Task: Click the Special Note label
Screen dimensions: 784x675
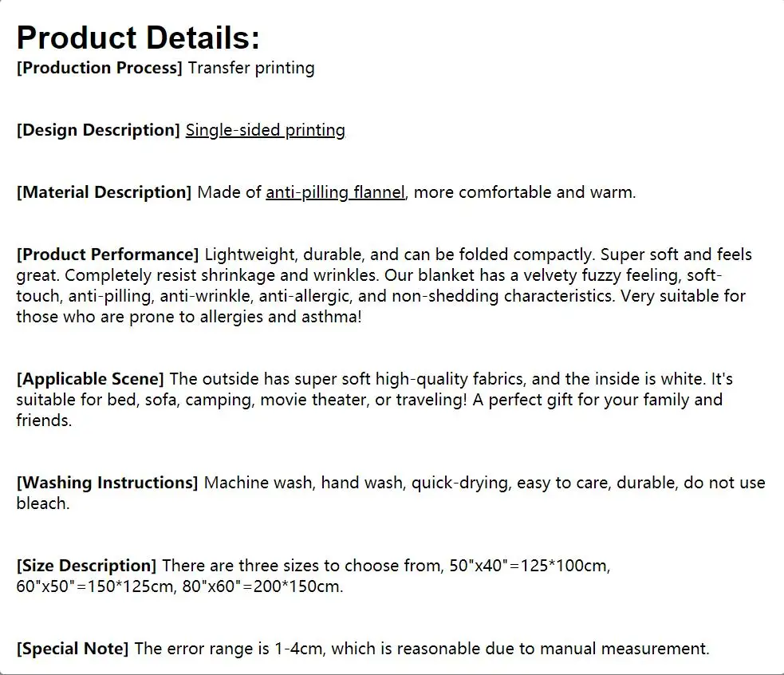Action: click(x=73, y=649)
